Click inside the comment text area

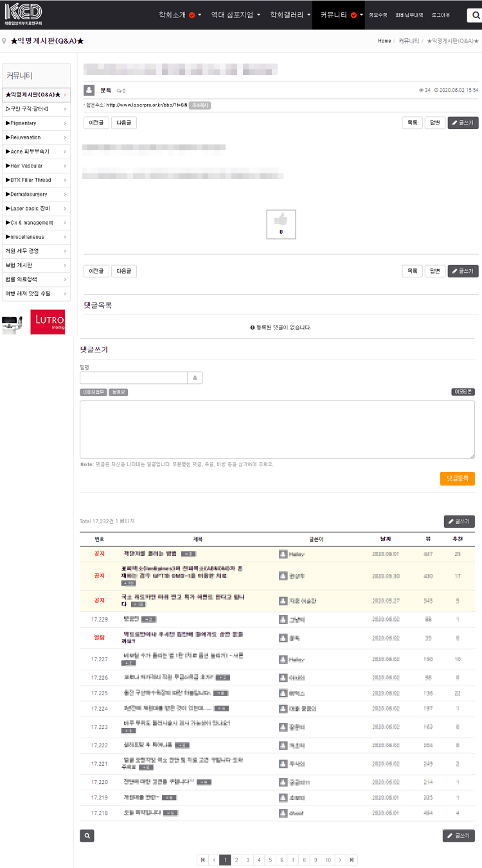277,429
